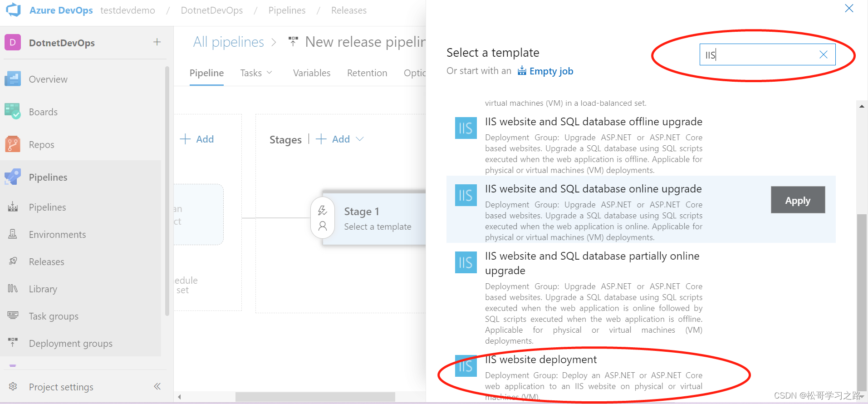This screenshot has width=868, height=404.
Task: Close the Select a template panel
Action: [x=849, y=9]
